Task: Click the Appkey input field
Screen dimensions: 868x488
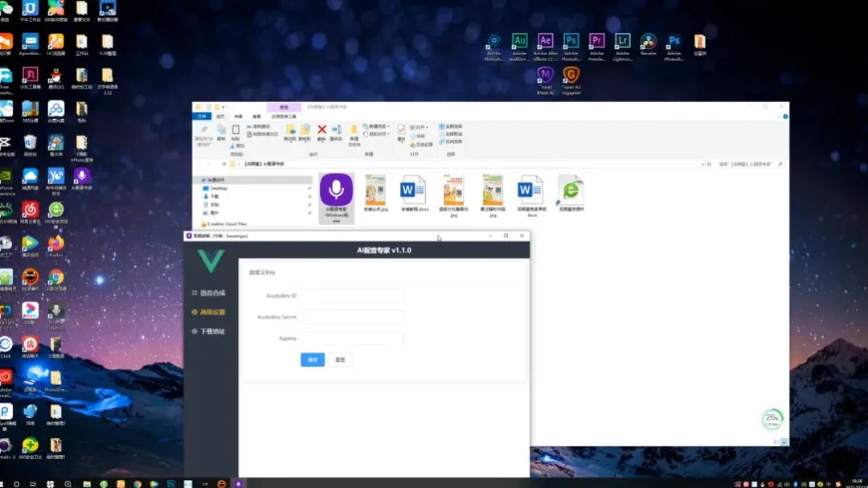Action: point(352,338)
